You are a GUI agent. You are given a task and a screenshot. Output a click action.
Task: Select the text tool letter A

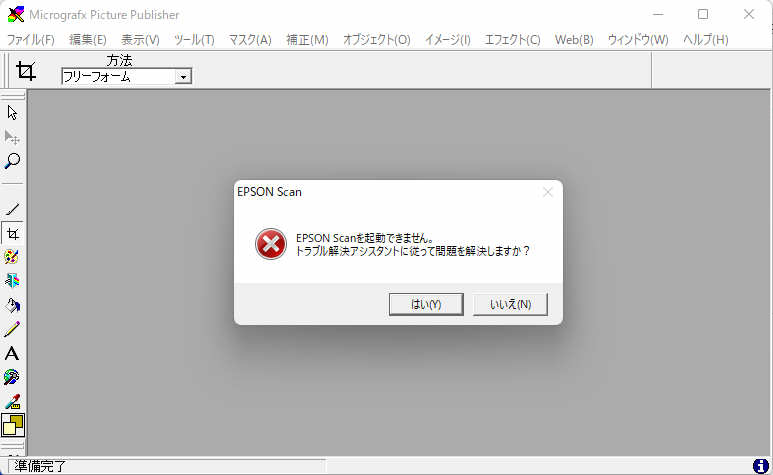(12, 353)
